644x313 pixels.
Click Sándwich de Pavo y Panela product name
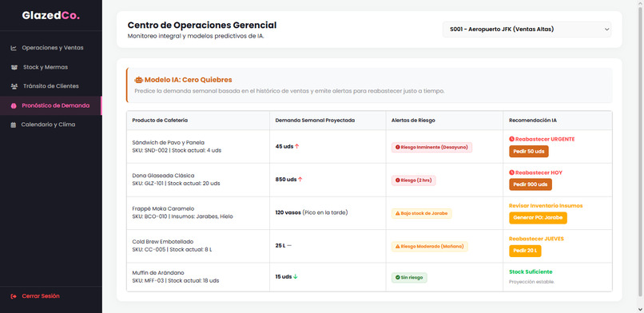pyautogui.click(x=169, y=142)
